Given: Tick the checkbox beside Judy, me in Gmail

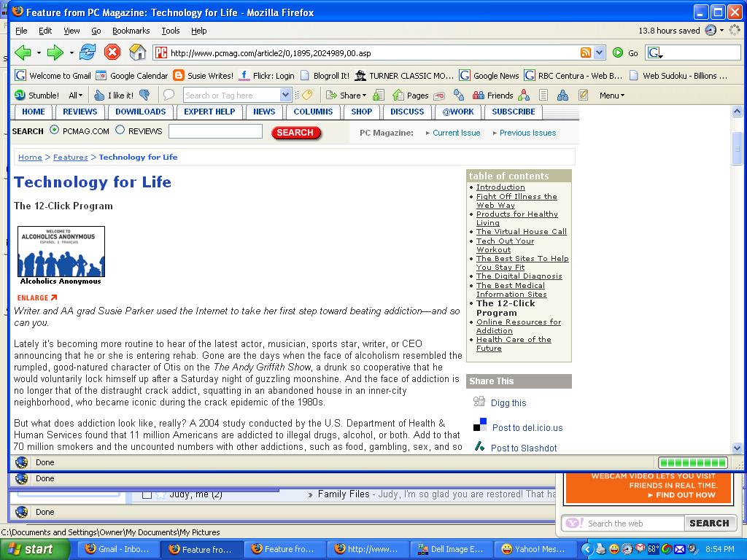Looking at the screenshot, I should click(147, 494).
